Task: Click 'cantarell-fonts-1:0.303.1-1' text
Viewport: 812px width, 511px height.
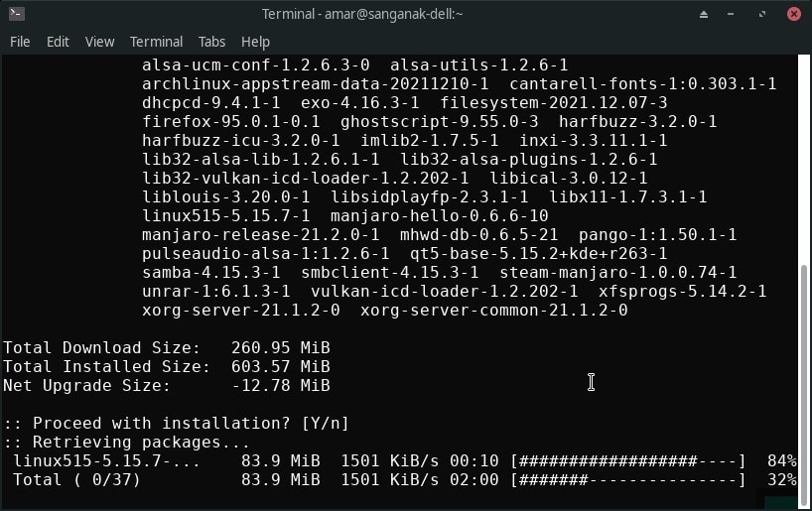Action: pyautogui.click(x=642, y=84)
